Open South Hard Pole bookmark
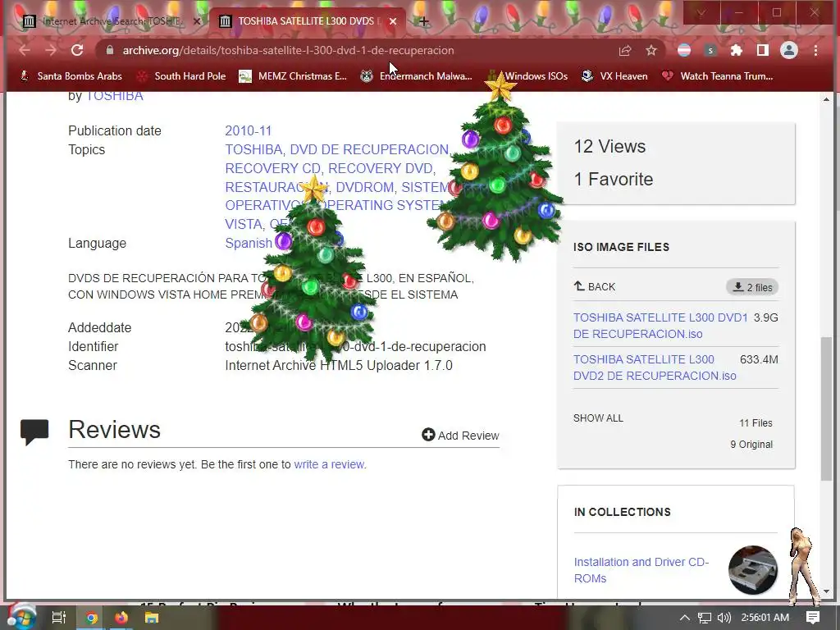This screenshot has width=840, height=630. [x=181, y=76]
